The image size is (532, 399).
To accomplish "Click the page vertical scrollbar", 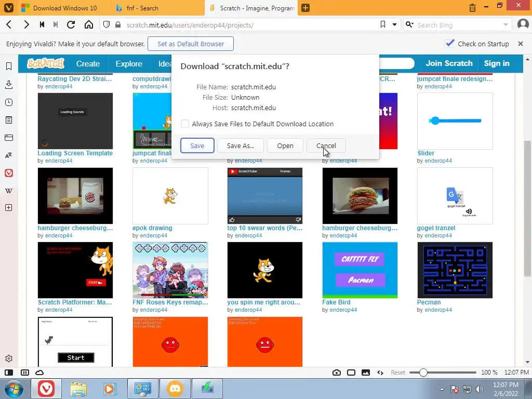I will click(527, 208).
